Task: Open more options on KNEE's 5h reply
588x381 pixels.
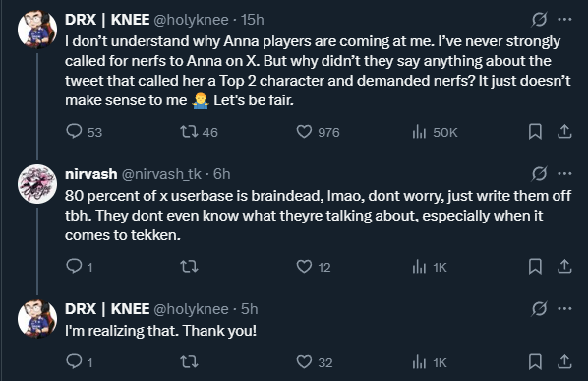Action: point(564,308)
